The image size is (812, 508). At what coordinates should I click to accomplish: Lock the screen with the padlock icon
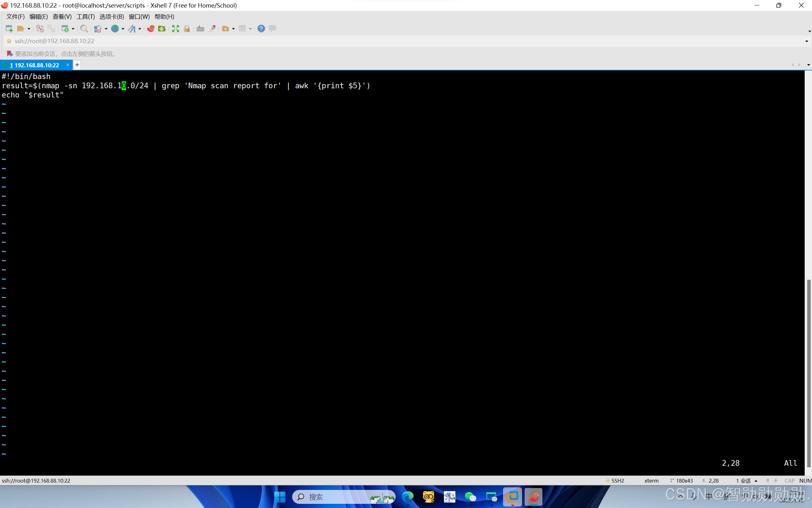coord(187,29)
